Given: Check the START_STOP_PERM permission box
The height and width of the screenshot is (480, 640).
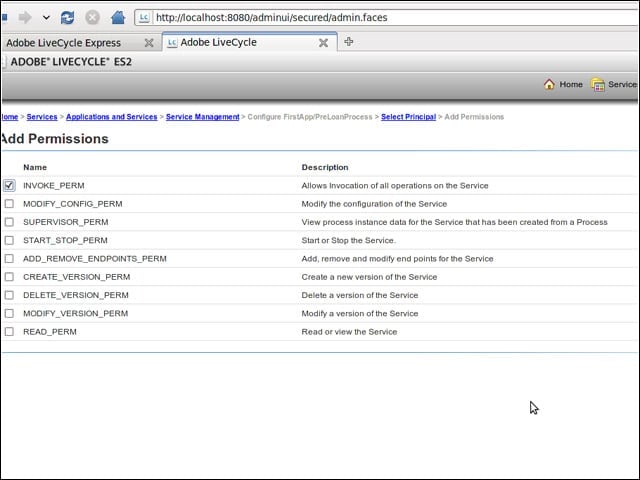Looking at the screenshot, I should click(9, 240).
